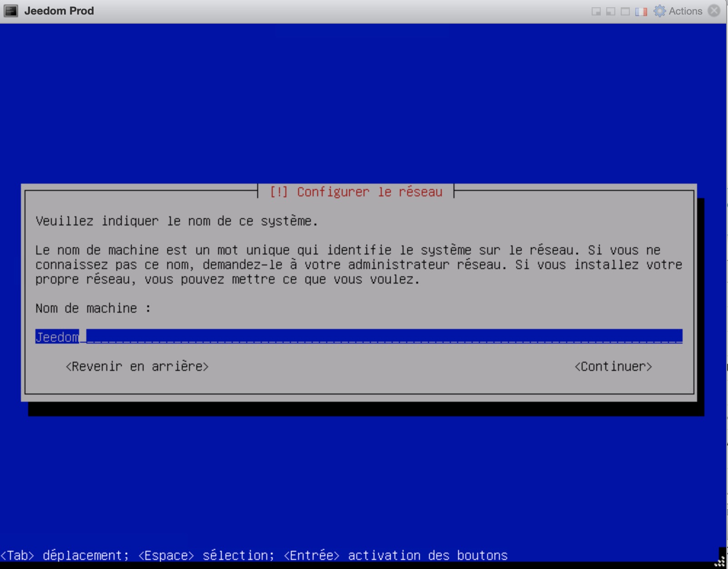Click the first small window-size icon
728x569 pixels.
[596, 11]
